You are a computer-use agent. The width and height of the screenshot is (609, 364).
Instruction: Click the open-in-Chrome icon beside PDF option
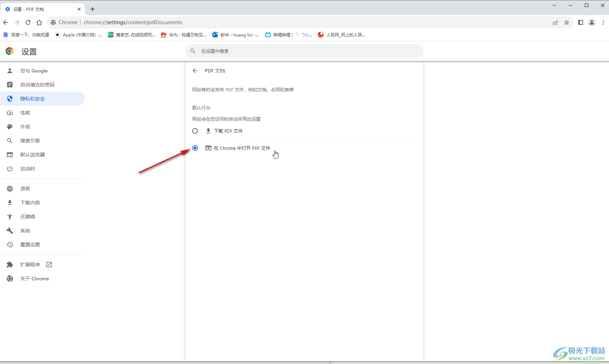tap(208, 148)
